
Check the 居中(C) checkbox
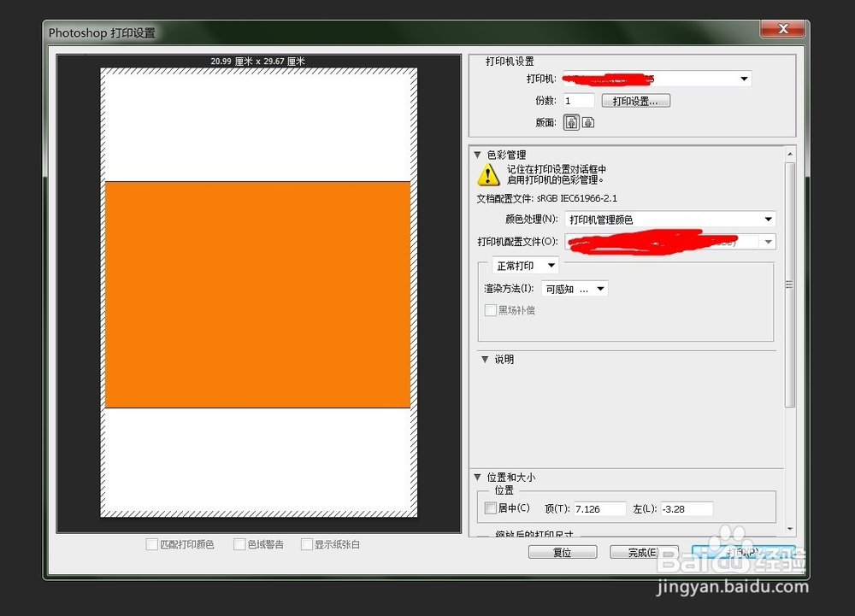490,508
